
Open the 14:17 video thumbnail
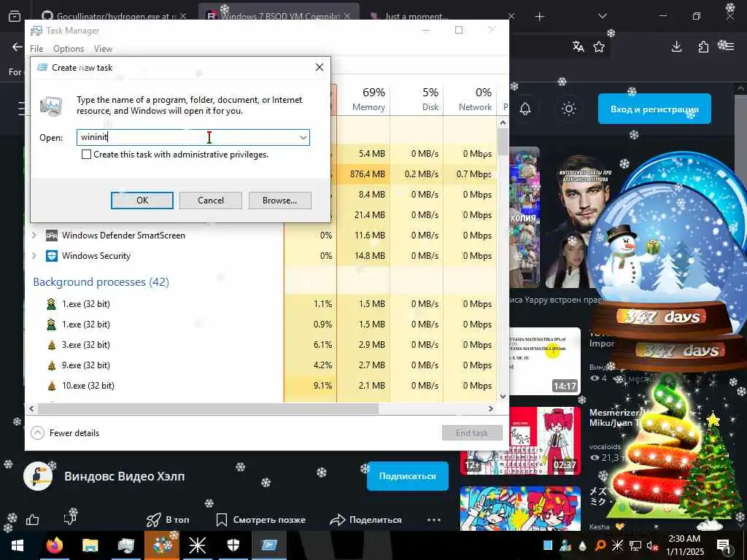pos(544,361)
